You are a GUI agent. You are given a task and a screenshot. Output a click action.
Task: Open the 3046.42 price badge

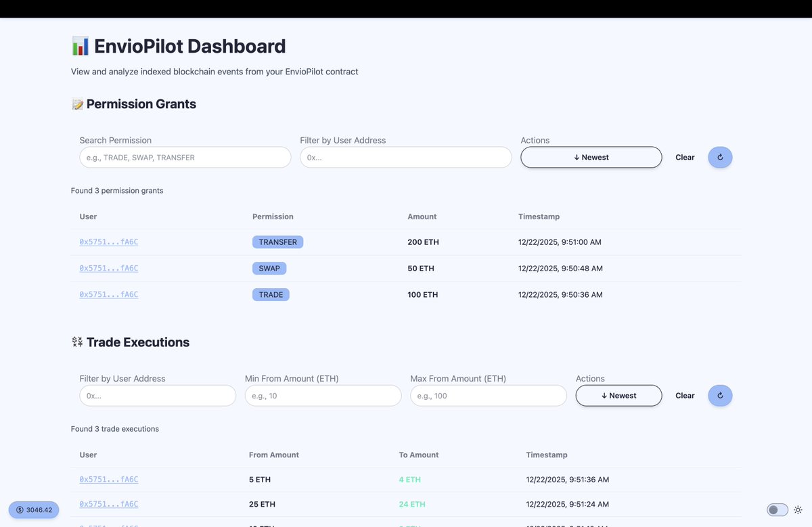tap(34, 510)
